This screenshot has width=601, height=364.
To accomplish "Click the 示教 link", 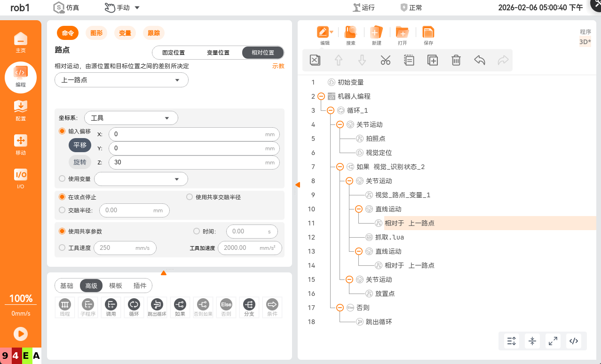I will point(278,66).
